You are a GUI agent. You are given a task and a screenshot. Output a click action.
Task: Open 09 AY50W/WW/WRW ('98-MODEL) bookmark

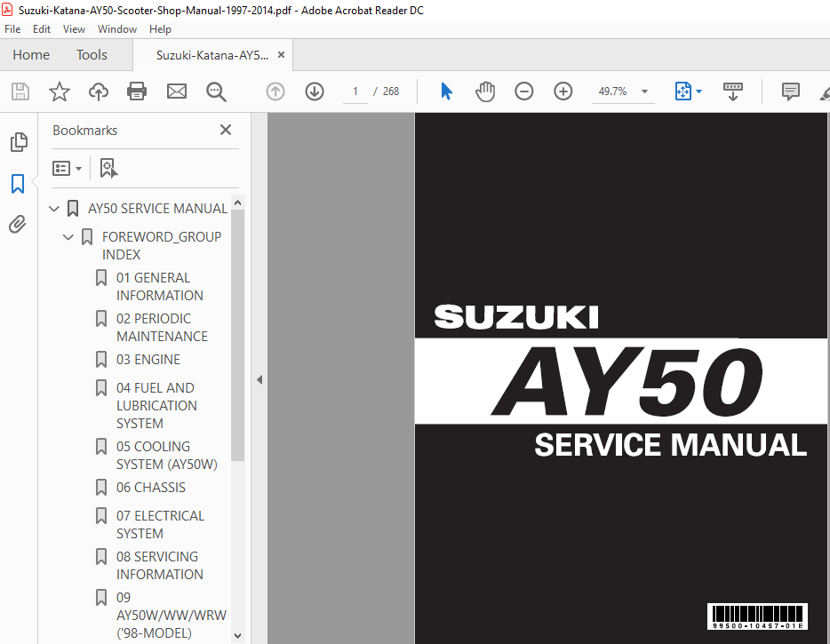coord(171,615)
